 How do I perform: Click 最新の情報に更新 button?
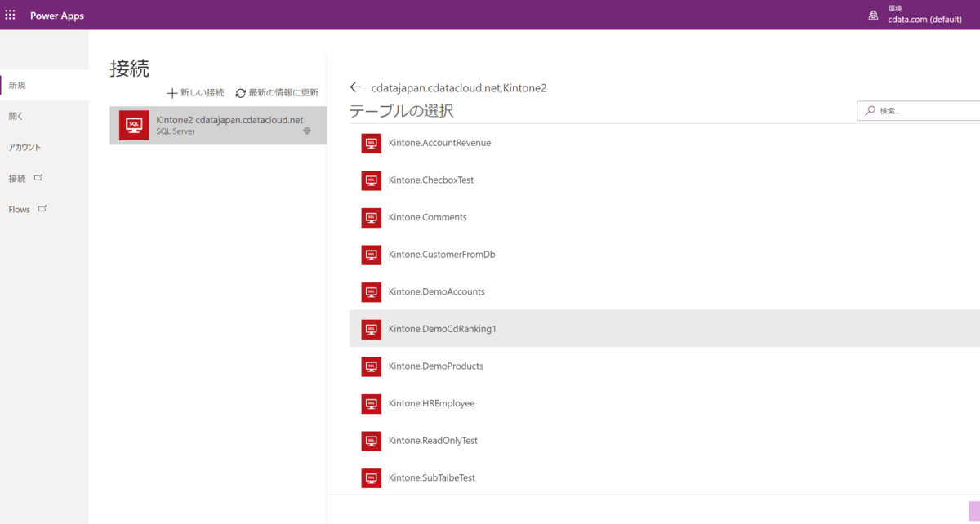click(277, 93)
